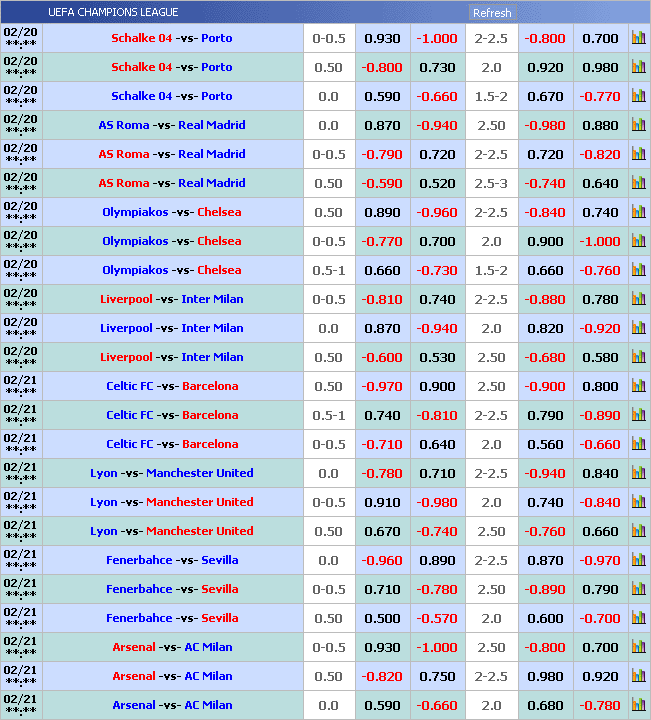
Task: Open chart icon for Celtic FC 0.5-1 handicap row
Action: (638, 416)
